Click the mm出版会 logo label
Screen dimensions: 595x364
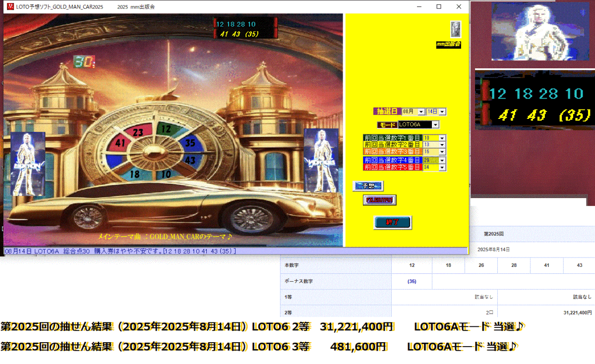click(x=448, y=44)
